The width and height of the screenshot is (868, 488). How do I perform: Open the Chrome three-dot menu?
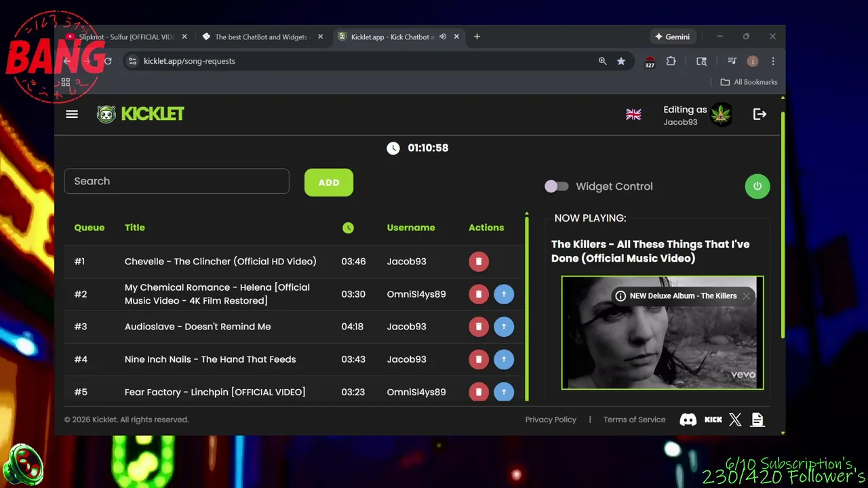(x=773, y=61)
